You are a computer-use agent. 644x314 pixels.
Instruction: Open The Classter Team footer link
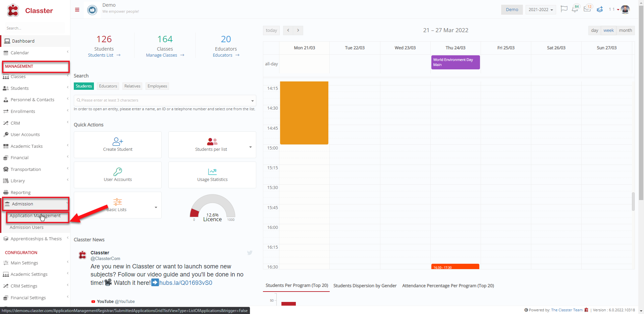pos(567,310)
